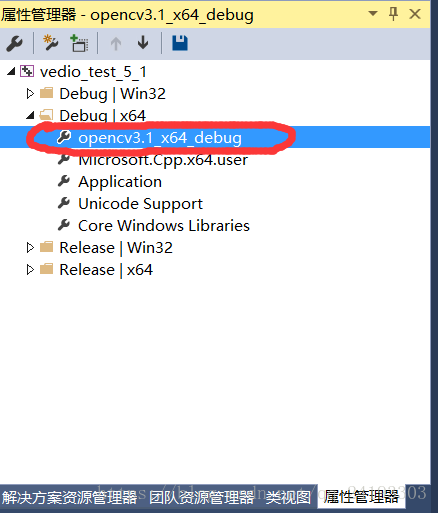Switch to 团队资源管理器 tab

(x=202, y=498)
